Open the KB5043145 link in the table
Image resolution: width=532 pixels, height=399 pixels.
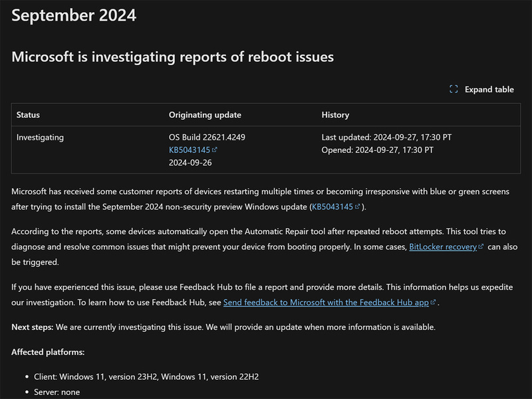[x=190, y=150]
